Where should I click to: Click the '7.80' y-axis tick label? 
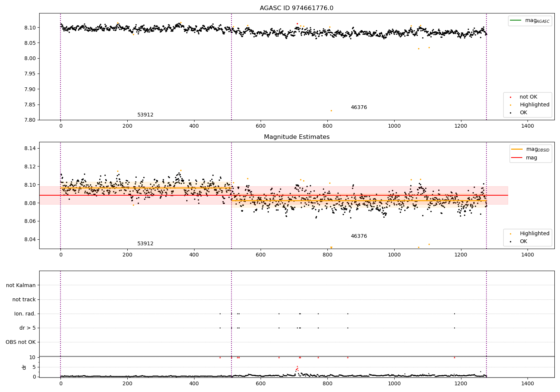click(30, 120)
